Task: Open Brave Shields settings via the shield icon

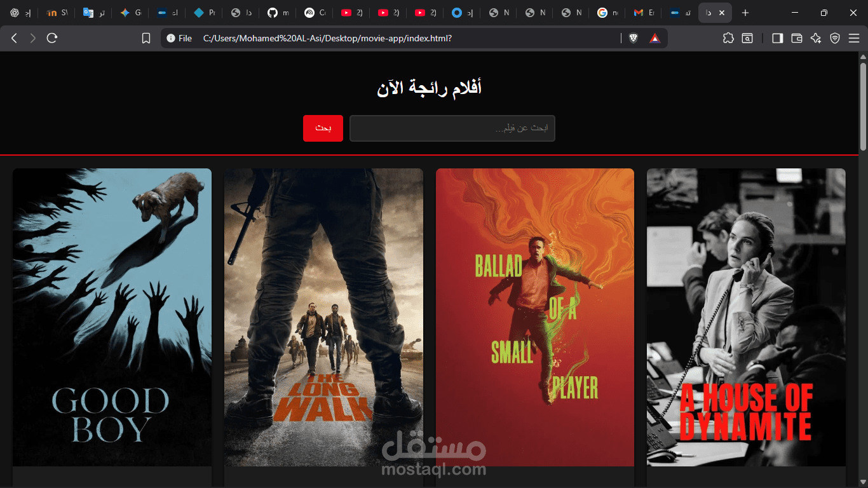Action: coord(834,38)
